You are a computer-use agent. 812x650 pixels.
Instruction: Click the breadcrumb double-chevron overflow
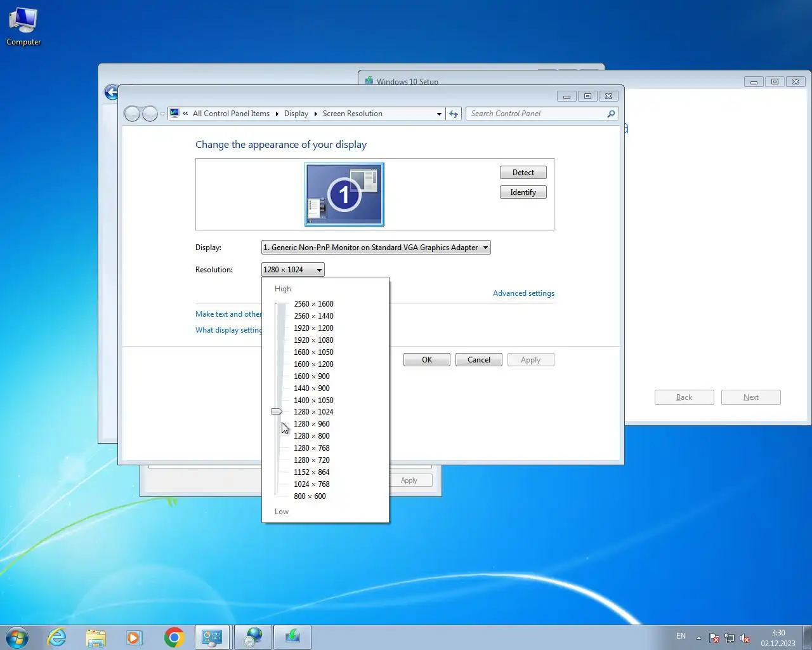[x=185, y=114]
